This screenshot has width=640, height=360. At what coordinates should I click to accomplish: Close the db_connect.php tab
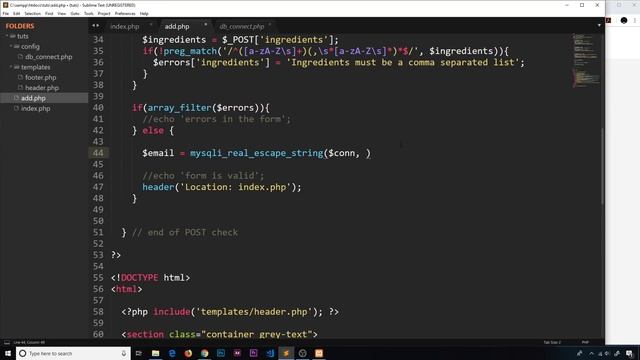pos(270,25)
